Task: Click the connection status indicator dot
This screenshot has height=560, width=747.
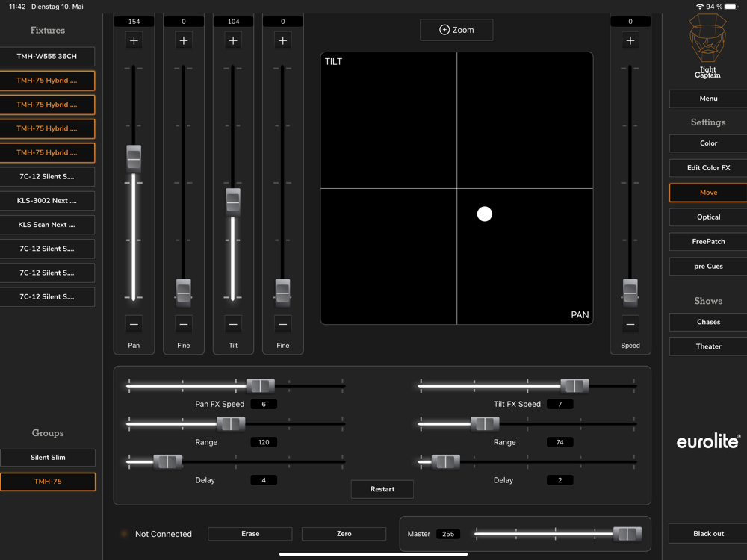Action: click(x=124, y=534)
